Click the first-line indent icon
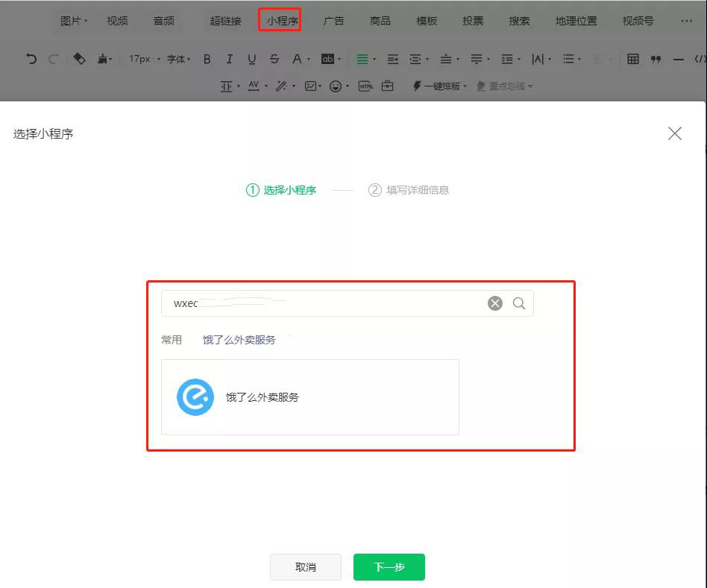707x588 pixels. [393, 59]
